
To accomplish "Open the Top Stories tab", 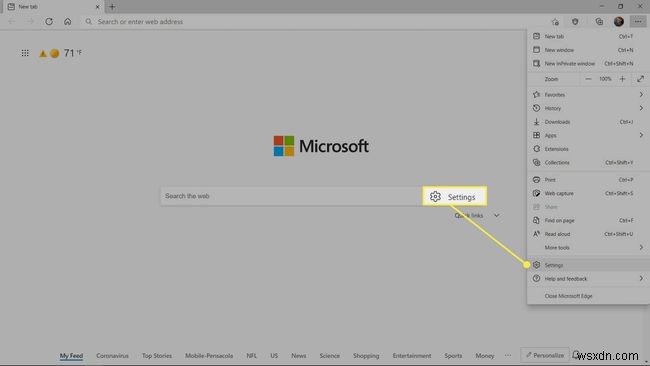I will click(x=157, y=356).
